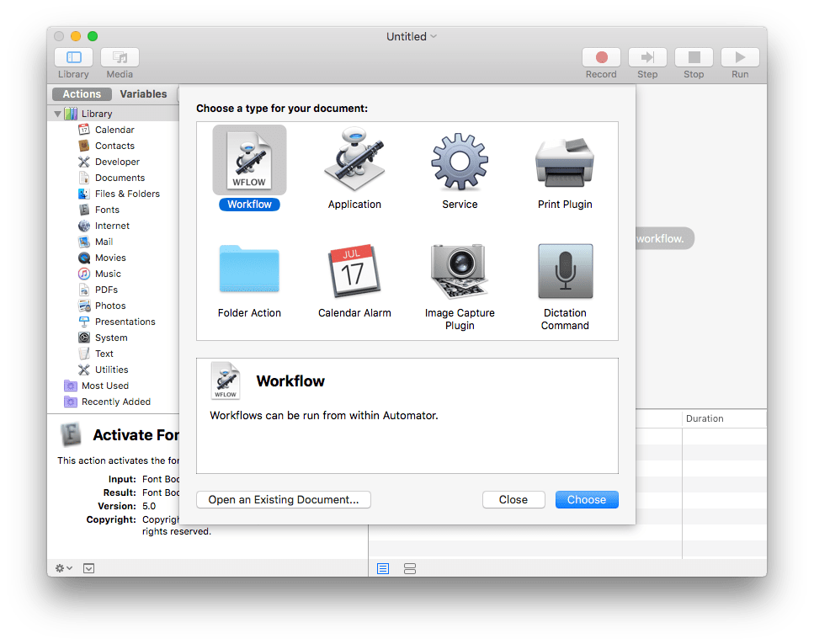Select the Recently Added smart folder

[115, 402]
